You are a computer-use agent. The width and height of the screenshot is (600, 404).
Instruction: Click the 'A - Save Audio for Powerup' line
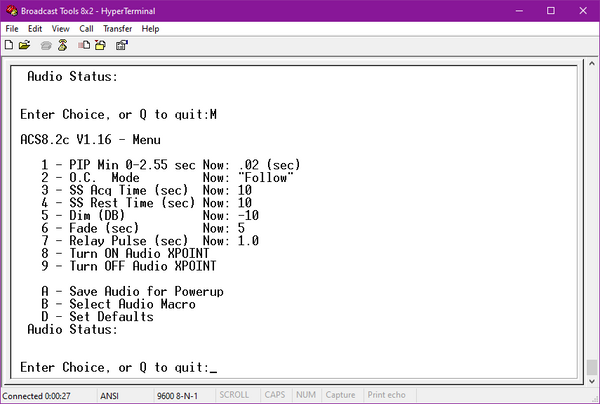132,292
